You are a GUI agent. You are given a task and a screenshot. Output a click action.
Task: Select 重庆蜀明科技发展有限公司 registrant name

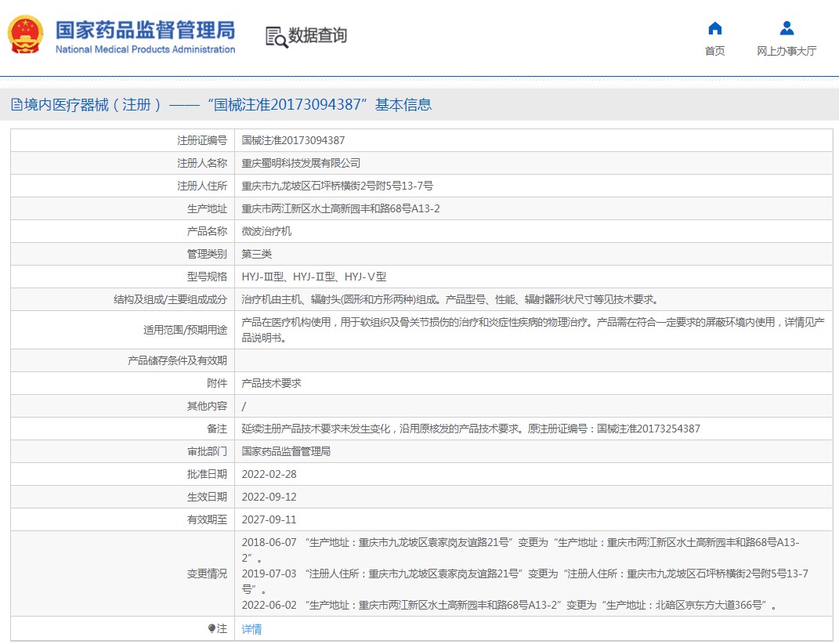click(301, 163)
